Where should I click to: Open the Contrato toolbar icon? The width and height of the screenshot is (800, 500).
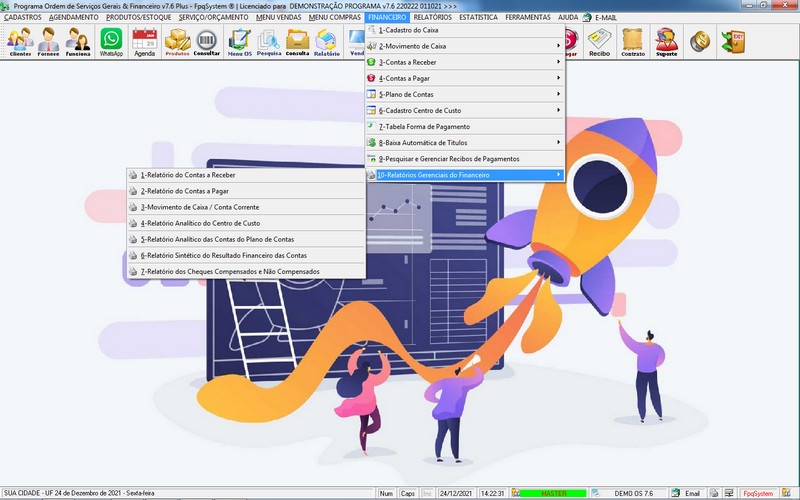(x=632, y=42)
